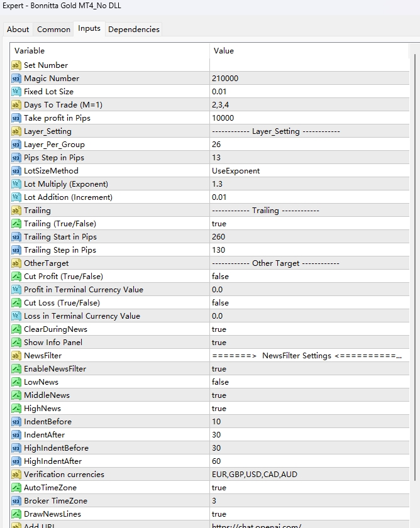Click the Trailing Start in Pips icon
This screenshot has width=420, height=528.
click(x=16, y=237)
